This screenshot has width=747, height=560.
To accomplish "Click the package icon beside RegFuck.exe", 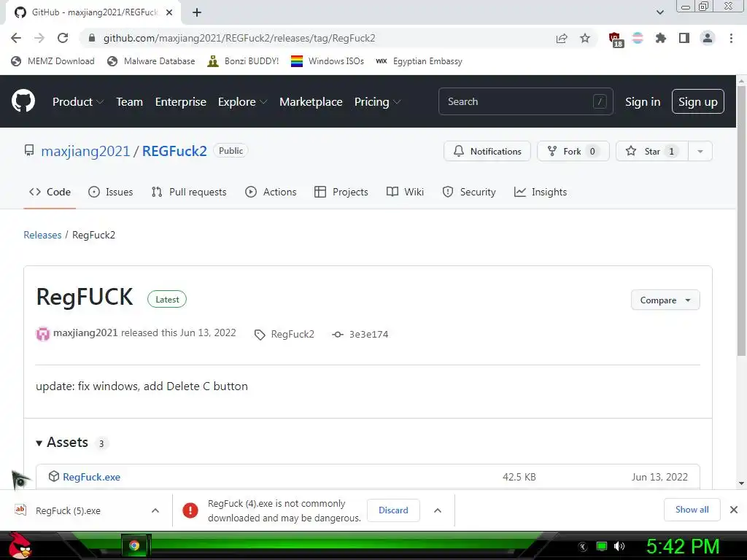I will point(54,476).
